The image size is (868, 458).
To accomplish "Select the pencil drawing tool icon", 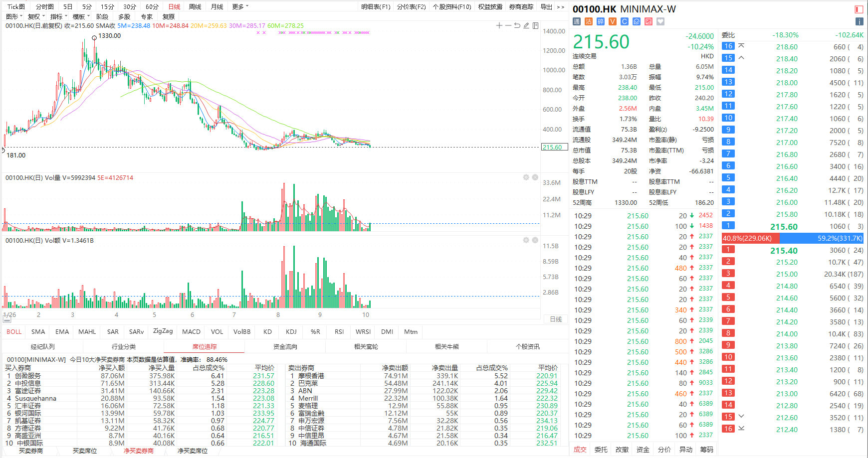I will (526, 25).
